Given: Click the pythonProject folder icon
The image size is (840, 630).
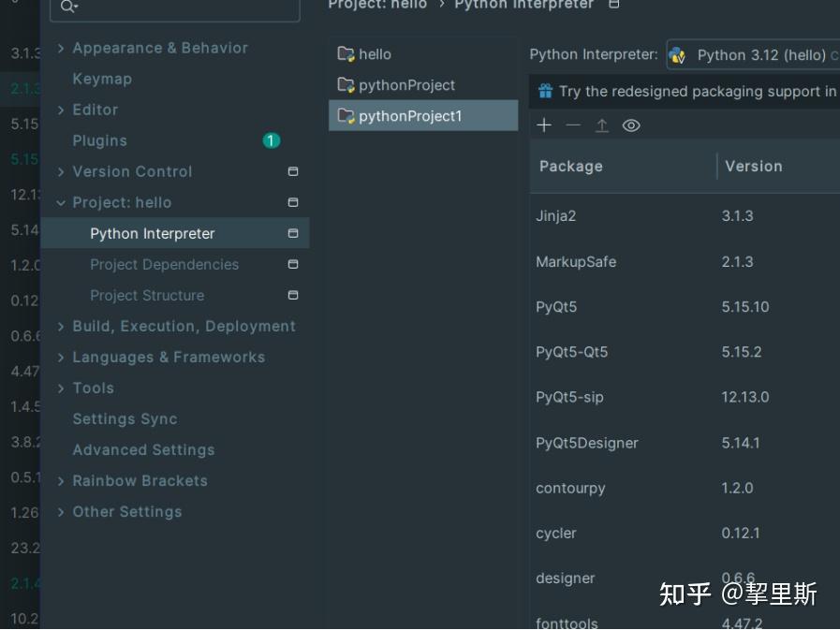Looking at the screenshot, I should click(349, 84).
